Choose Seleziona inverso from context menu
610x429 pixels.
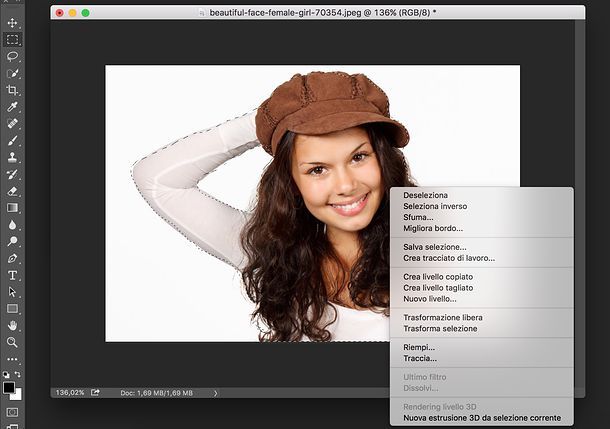tap(435, 206)
